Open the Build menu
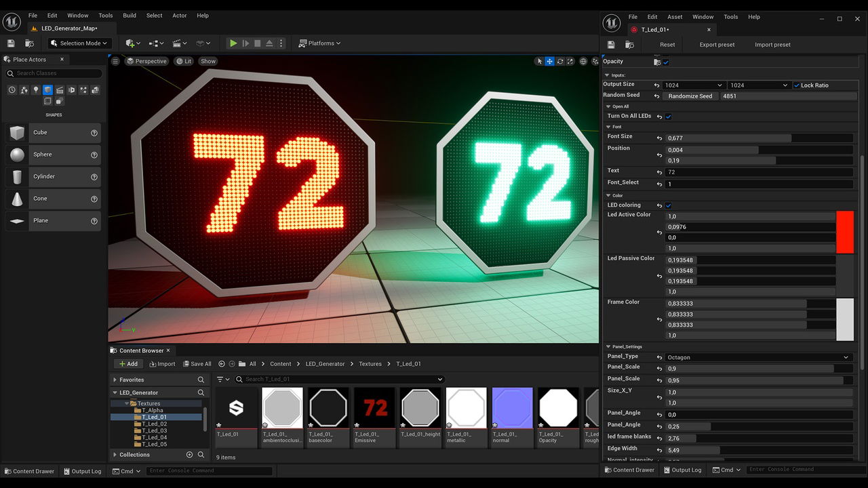868x488 pixels. 130,16
